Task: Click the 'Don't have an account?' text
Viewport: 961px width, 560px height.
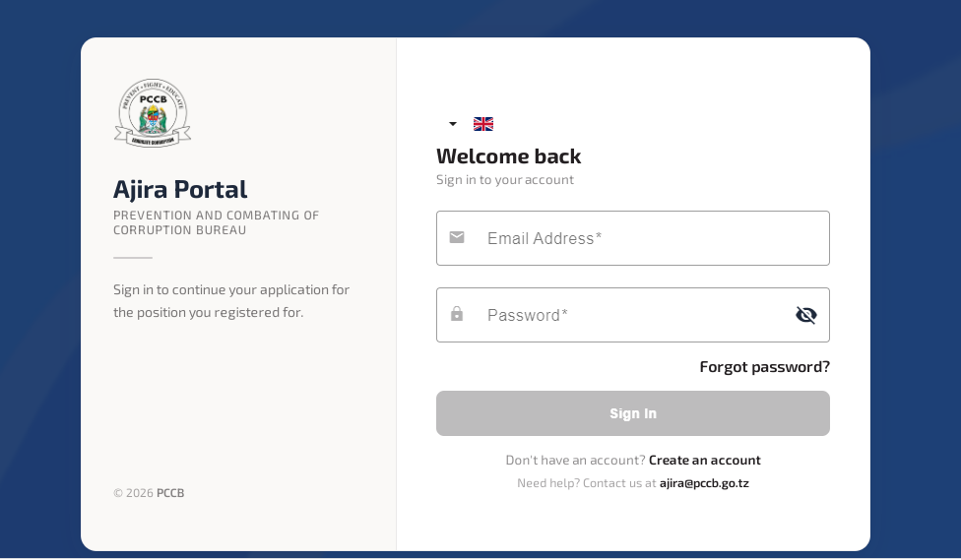Action: pyautogui.click(x=575, y=460)
